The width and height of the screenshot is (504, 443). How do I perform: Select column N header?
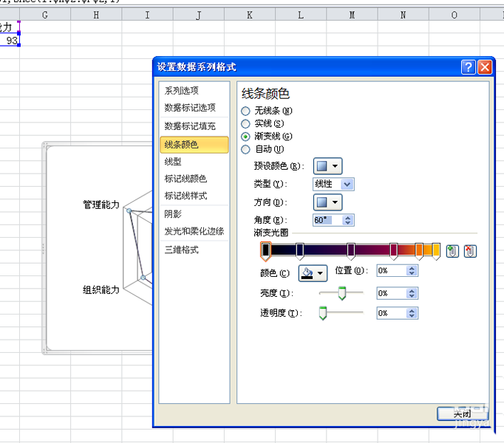click(403, 15)
